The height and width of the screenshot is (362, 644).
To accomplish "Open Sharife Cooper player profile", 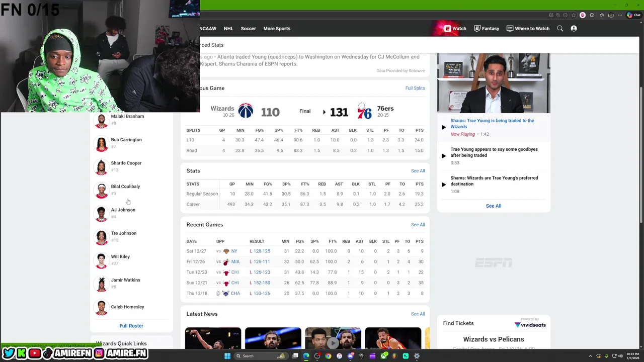I will pyautogui.click(x=126, y=163).
